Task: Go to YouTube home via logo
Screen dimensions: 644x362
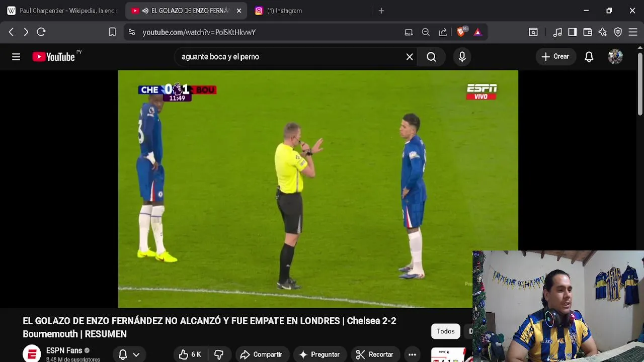Action: [53, 57]
